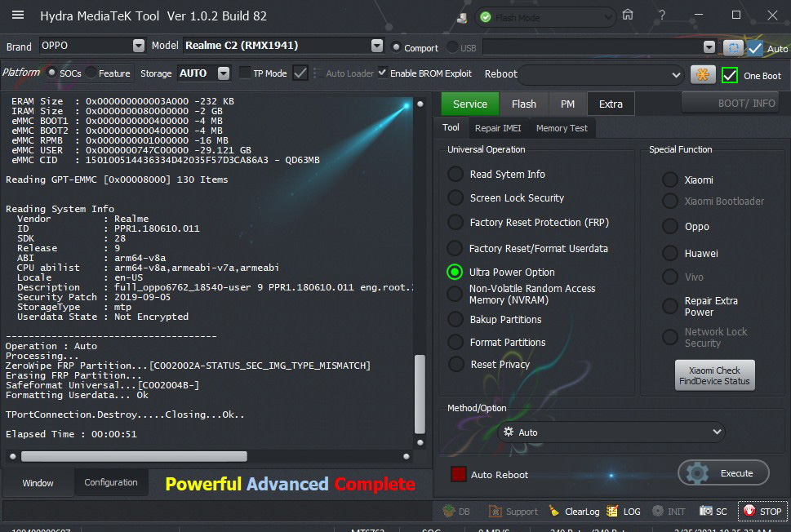Open the Method/Option Auto dropdown
The height and width of the screenshot is (532, 791).
[x=611, y=432]
